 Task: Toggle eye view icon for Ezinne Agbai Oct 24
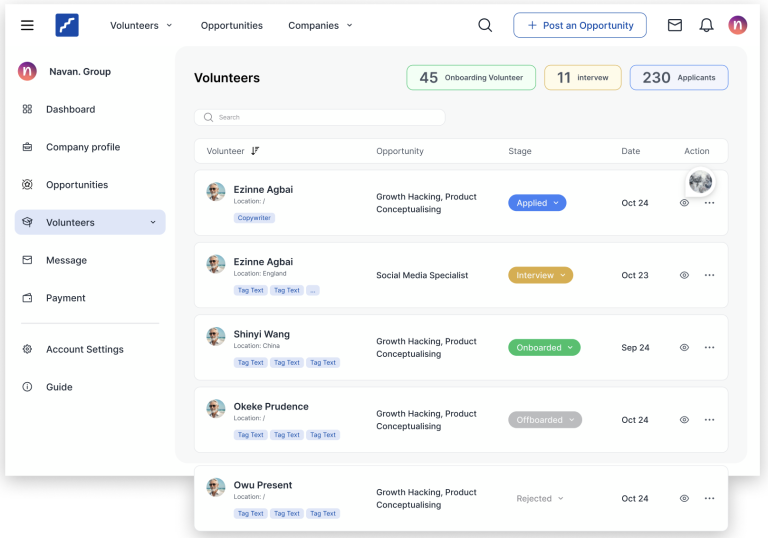point(684,203)
